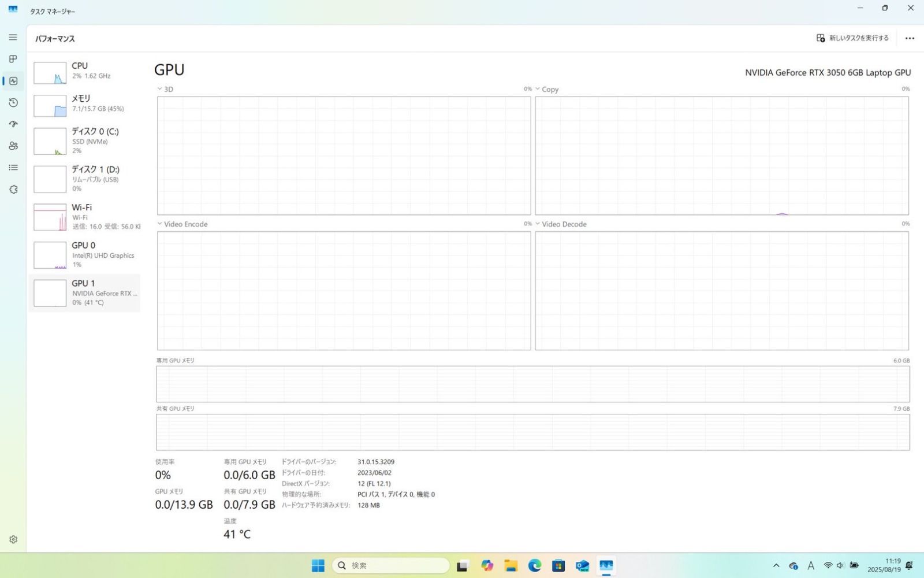
Task: Open the Startup apps page icon
Action: click(13, 124)
